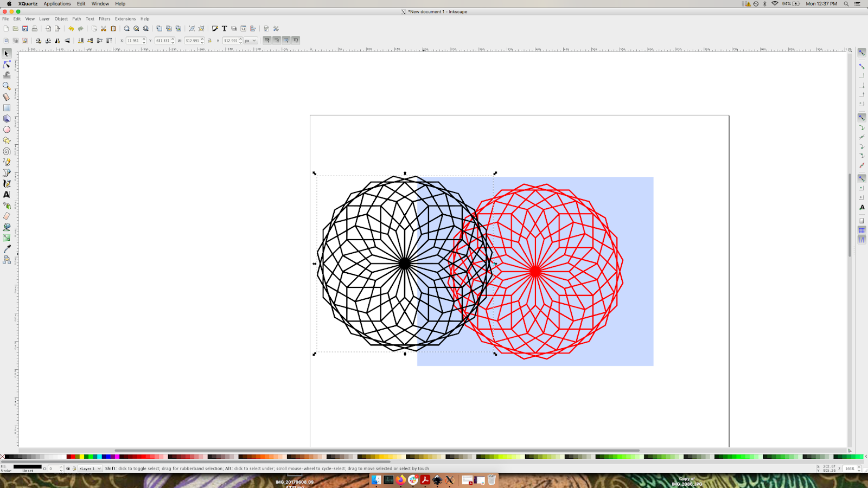868x488 pixels.
Task: Select the Calligraphy tool
Action: tap(7, 183)
